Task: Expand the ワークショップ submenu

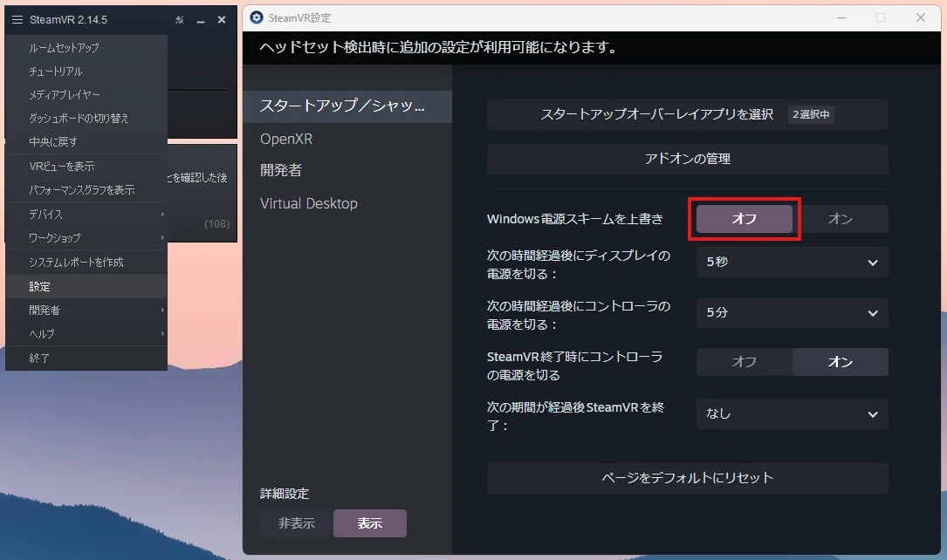Action: [x=86, y=238]
